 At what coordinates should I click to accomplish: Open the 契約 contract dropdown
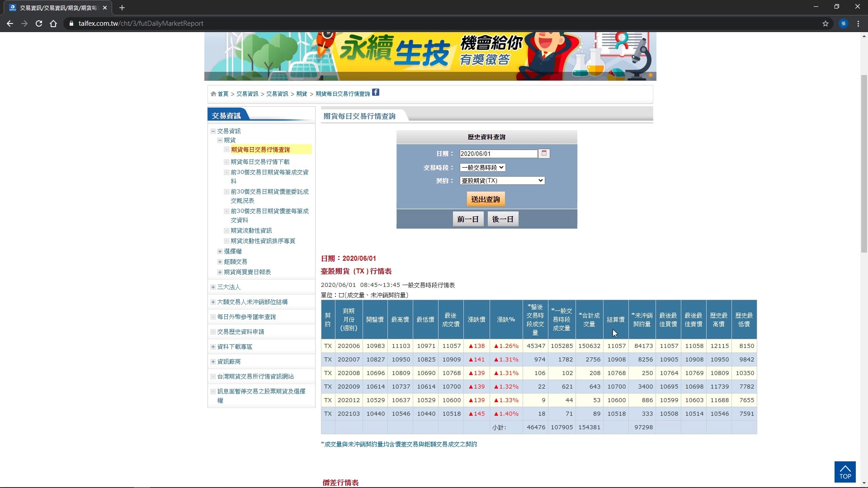pyautogui.click(x=502, y=181)
